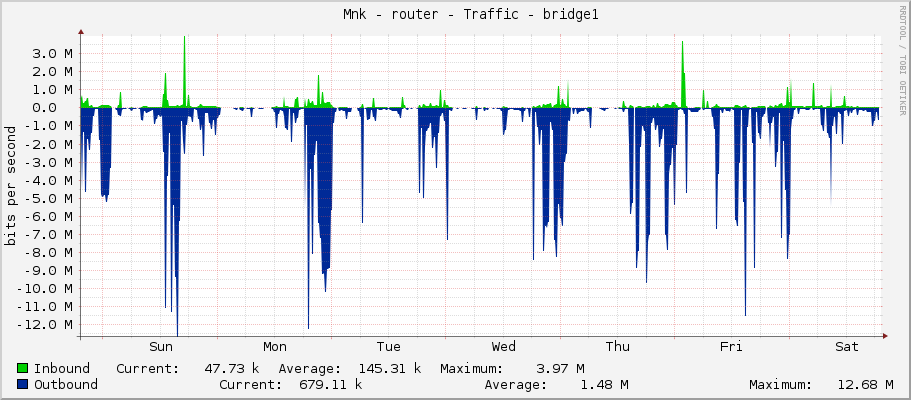Click the 'Tue' x-axis label
The width and height of the screenshot is (911, 400).
(x=389, y=347)
